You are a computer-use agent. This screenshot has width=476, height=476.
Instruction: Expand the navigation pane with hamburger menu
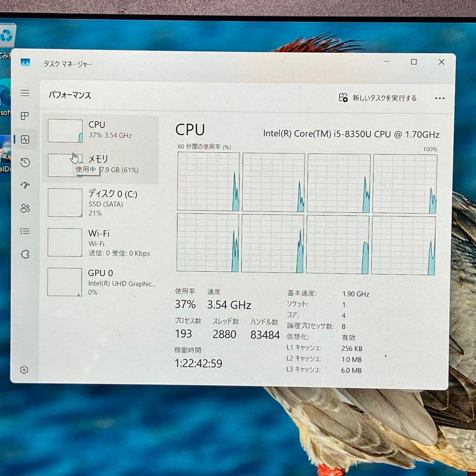pyautogui.click(x=25, y=93)
